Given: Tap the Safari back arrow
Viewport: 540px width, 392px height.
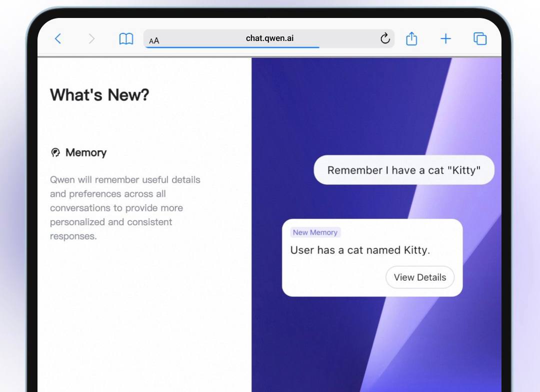Looking at the screenshot, I should (x=58, y=39).
